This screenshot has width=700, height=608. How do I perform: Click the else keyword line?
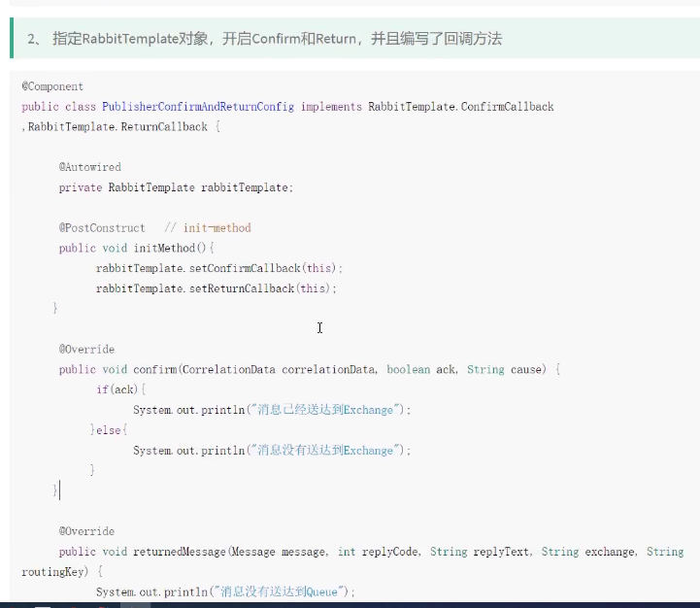pyautogui.click(x=109, y=430)
